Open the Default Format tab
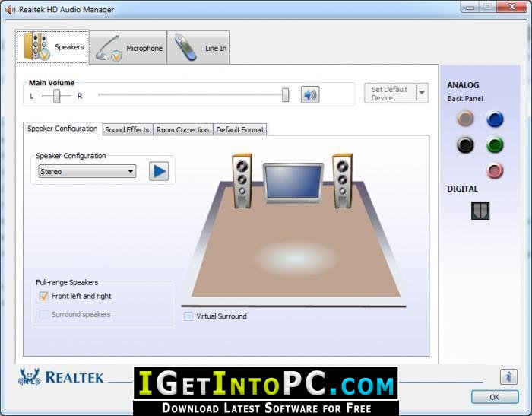532x416 pixels. (x=240, y=130)
